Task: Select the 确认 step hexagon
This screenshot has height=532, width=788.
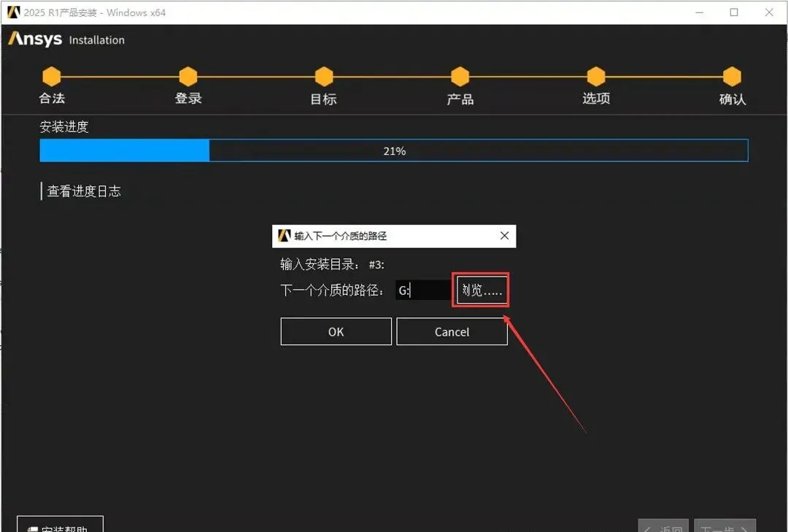Action: (733, 77)
